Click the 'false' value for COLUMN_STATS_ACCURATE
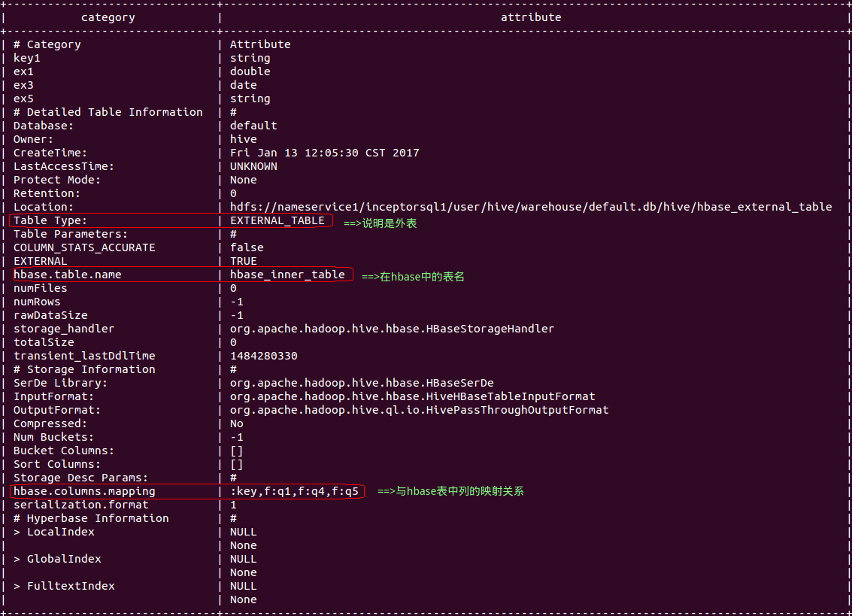Screen dimensions: 852x616 [x=247, y=248]
